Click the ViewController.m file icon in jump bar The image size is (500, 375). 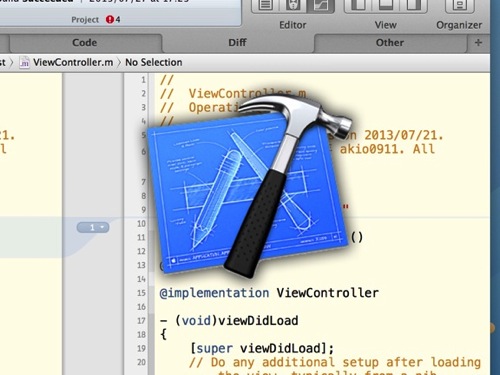[24, 62]
